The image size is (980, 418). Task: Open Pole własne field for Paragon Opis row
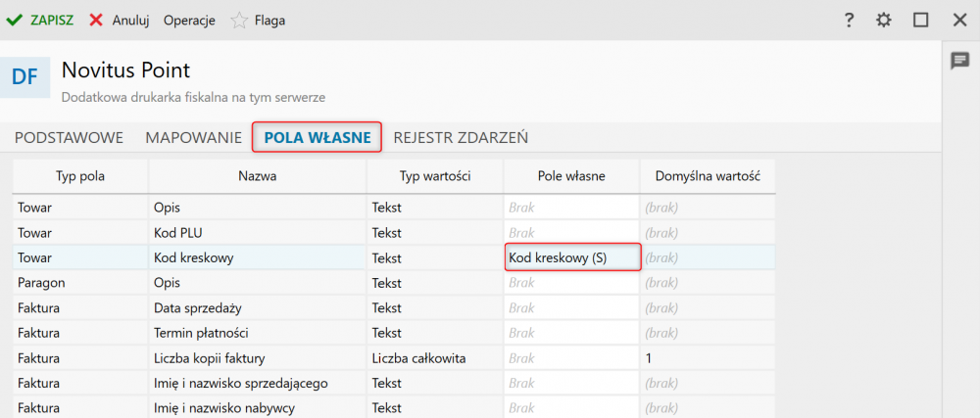pos(571,283)
